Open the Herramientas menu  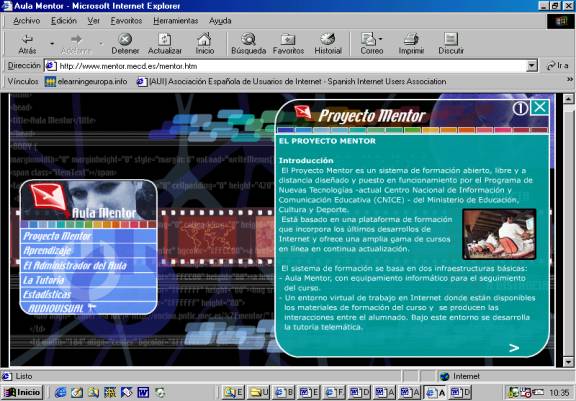pyautogui.click(x=176, y=21)
